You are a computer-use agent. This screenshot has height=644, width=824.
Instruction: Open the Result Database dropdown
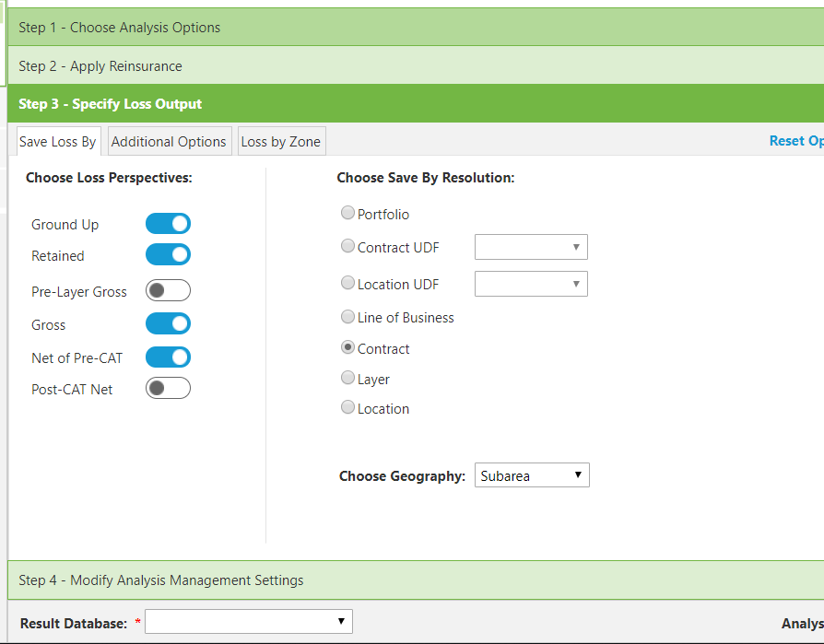[x=249, y=621]
